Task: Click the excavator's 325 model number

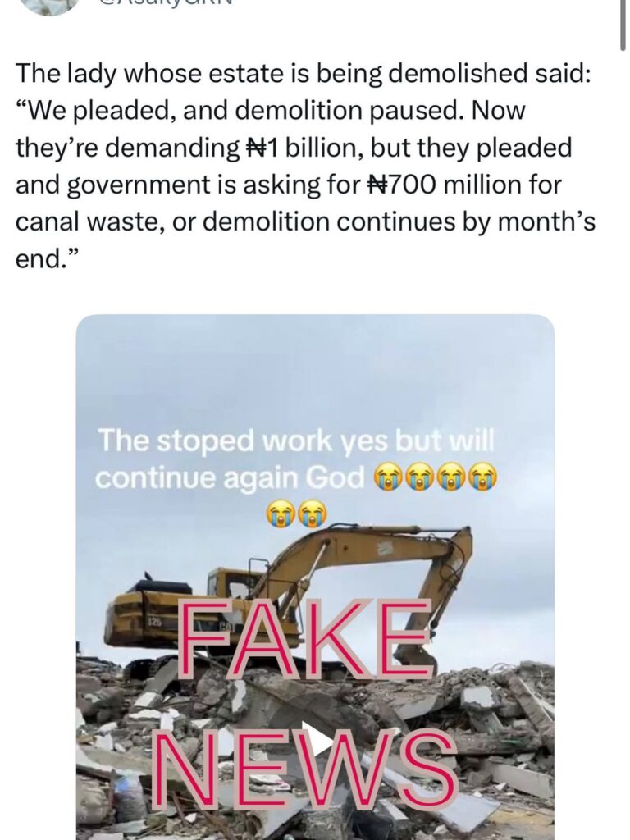Action: 154,622
